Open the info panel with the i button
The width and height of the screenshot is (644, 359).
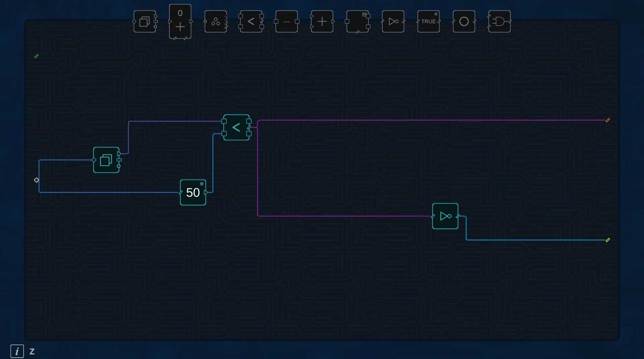tap(17, 351)
